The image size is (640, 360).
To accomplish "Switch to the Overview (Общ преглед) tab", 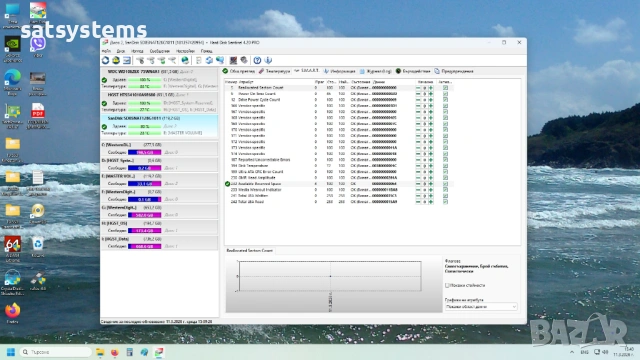I will [x=238, y=71].
